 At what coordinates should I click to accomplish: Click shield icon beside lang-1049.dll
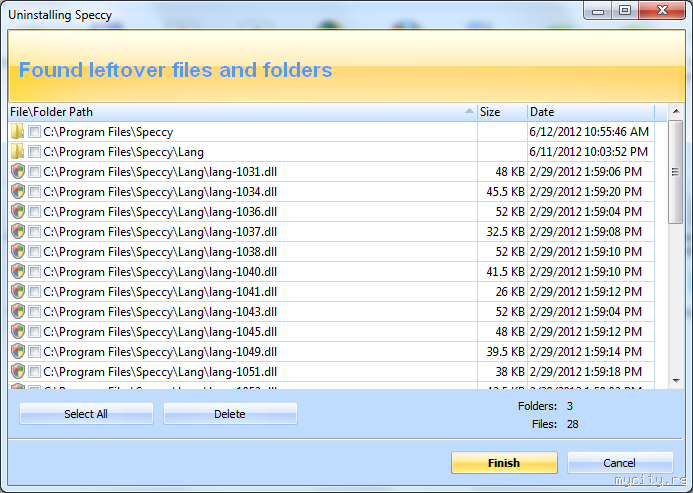[x=18, y=352]
